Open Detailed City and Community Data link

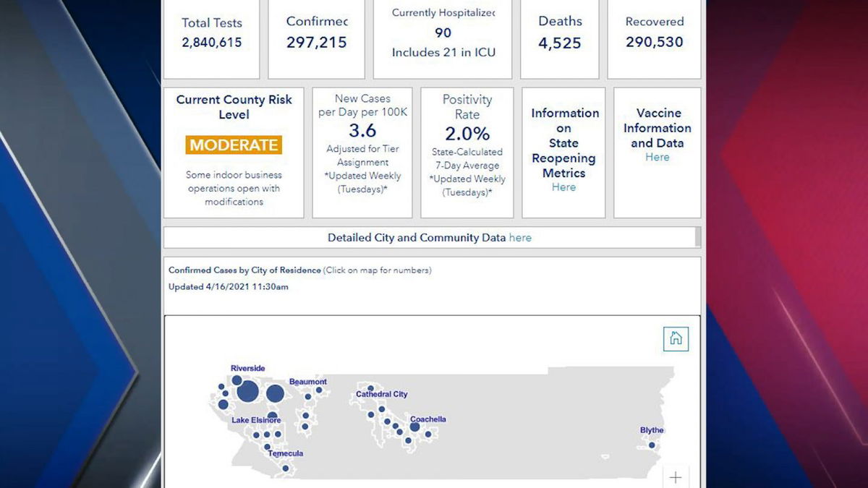[519, 238]
